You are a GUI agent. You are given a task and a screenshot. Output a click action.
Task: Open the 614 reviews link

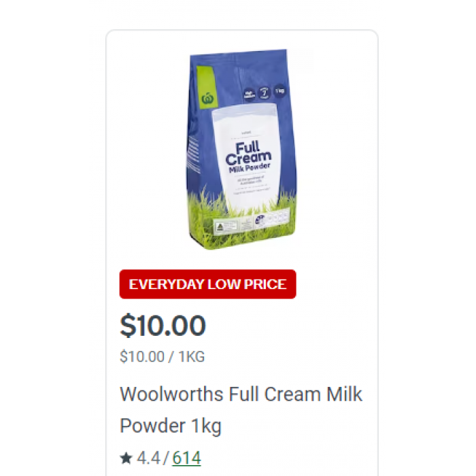(186, 458)
